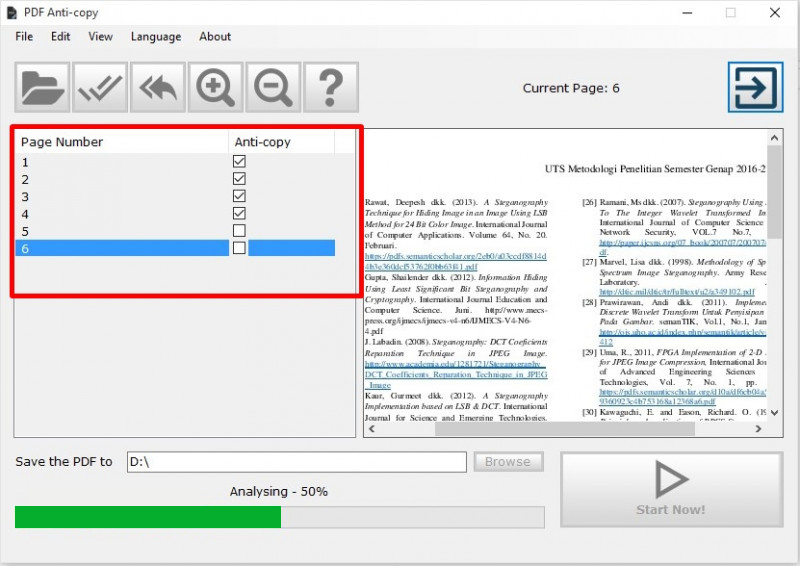
Task: Click the zoom out magnifier icon
Action: pos(272,87)
